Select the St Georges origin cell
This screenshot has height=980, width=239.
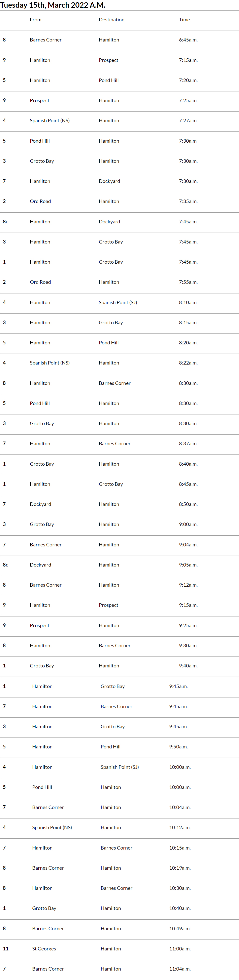coord(44,948)
